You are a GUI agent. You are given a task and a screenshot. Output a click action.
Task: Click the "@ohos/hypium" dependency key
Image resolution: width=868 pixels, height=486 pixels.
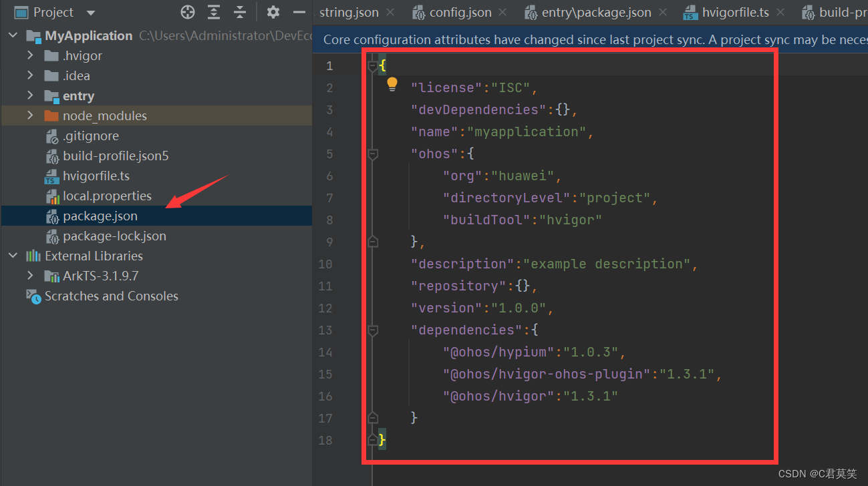tap(498, 352)
